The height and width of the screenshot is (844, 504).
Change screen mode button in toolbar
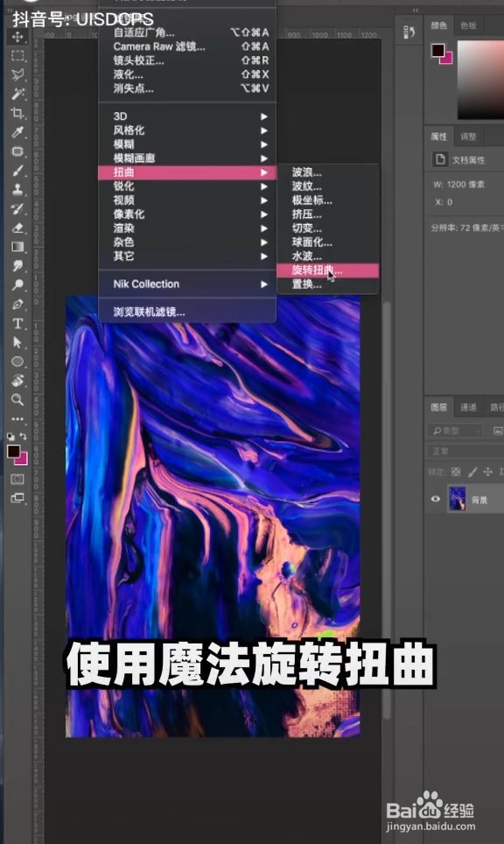click(x=17, y=498)
